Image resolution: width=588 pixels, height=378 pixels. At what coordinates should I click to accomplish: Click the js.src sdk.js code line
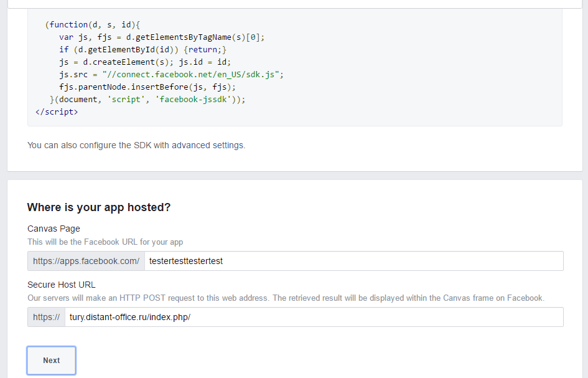[x=171, y=74]
